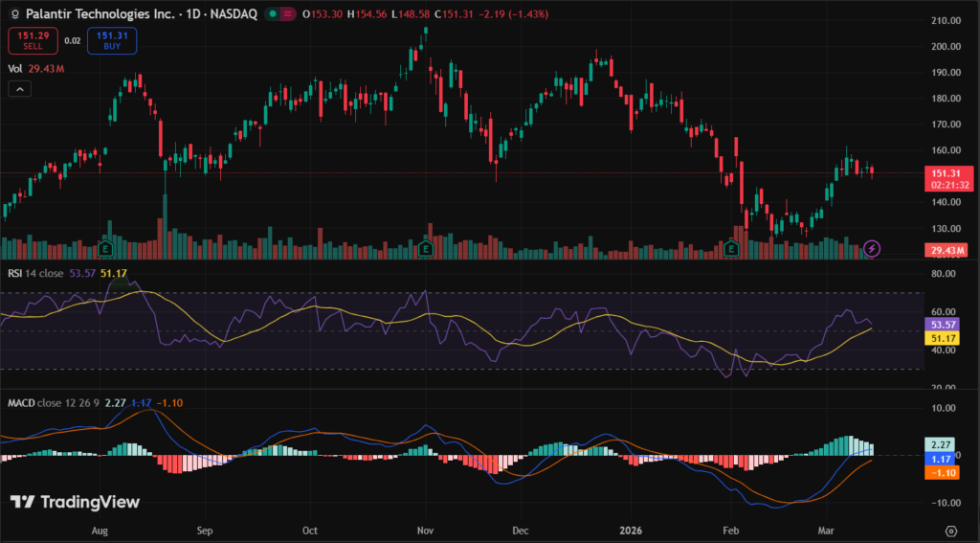The height and width of the screenshot is (543, 980).
Task: Select the Vol indicator legend label
Action: (15, 68)
